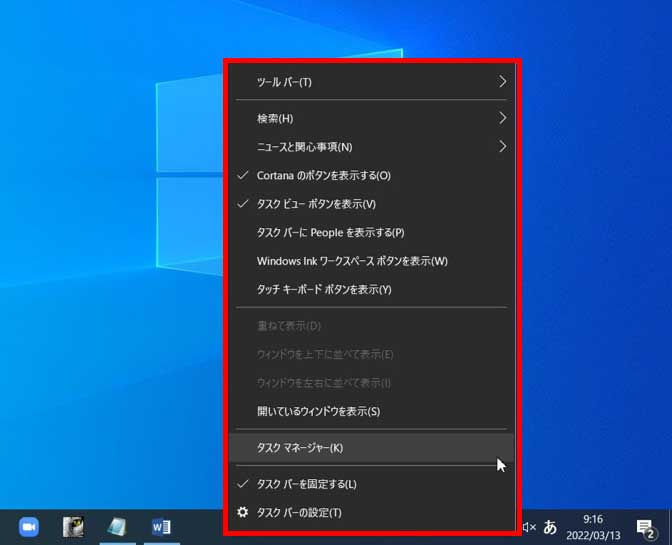Open the notification center icon

[645, 527]
